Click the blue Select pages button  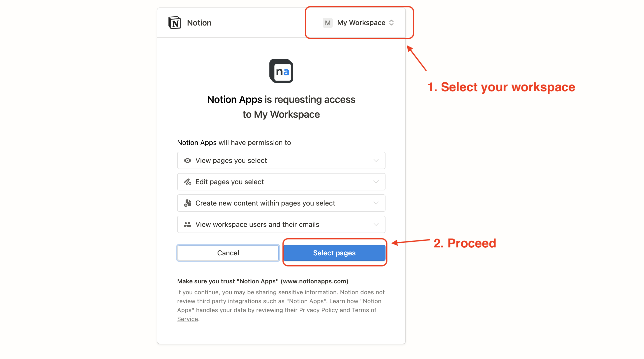click(x=334, y=253)
